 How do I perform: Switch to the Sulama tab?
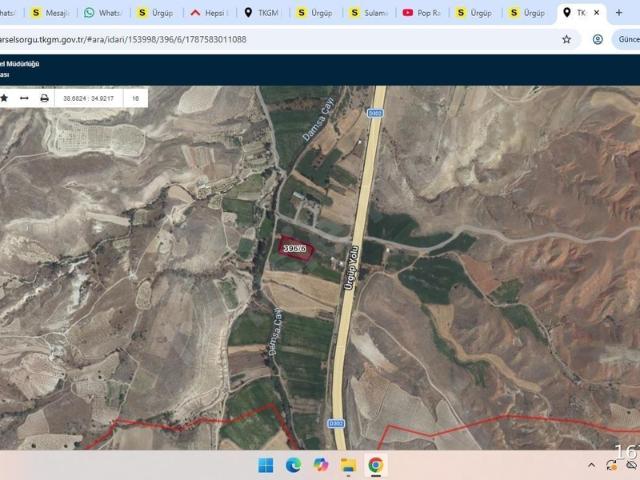(368, 13)
